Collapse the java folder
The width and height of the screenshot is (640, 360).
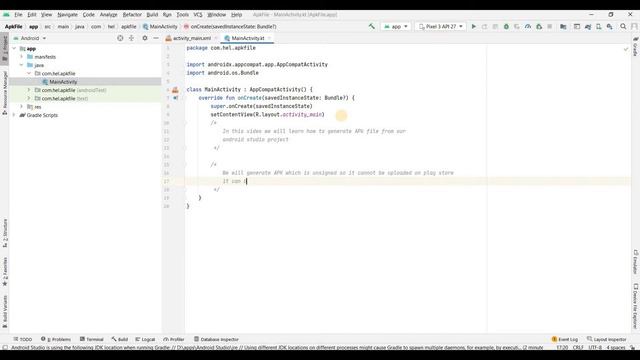click(x=22, y=65)
